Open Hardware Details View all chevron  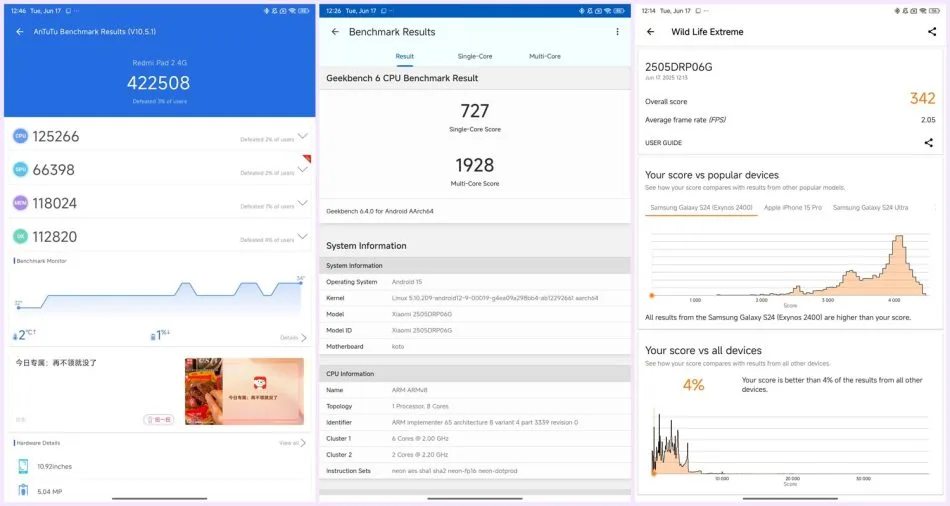click(303, 443)
